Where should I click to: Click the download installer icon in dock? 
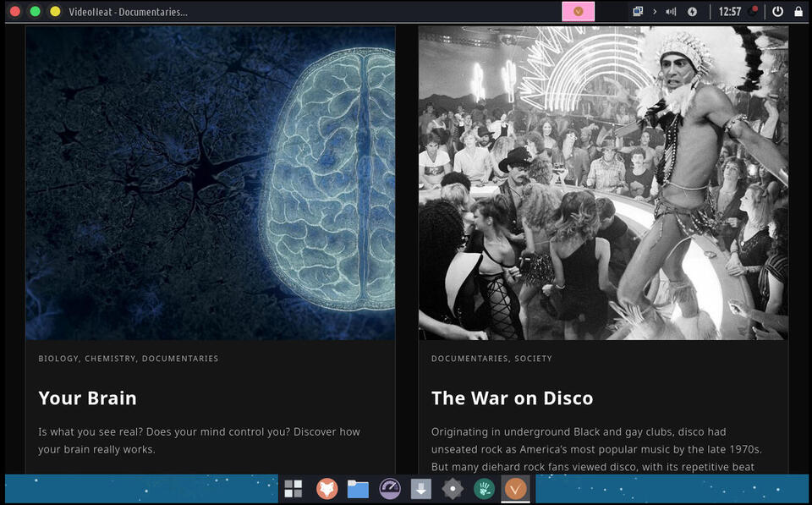coord(420,489)
